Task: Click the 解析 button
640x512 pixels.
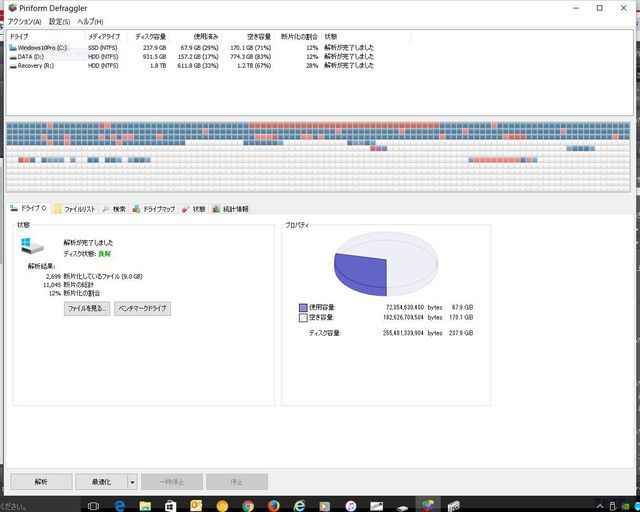Action: [x=41, y=482]
